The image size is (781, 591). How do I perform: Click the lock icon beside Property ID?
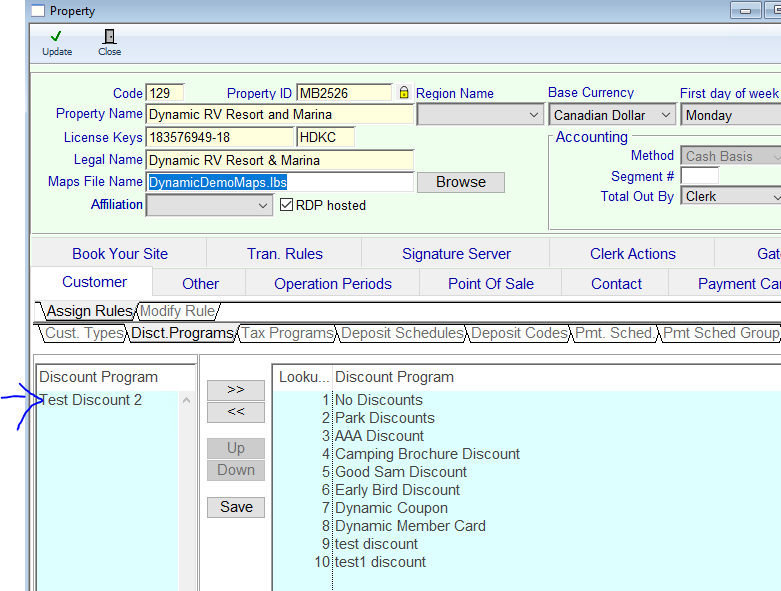[404, 93]
